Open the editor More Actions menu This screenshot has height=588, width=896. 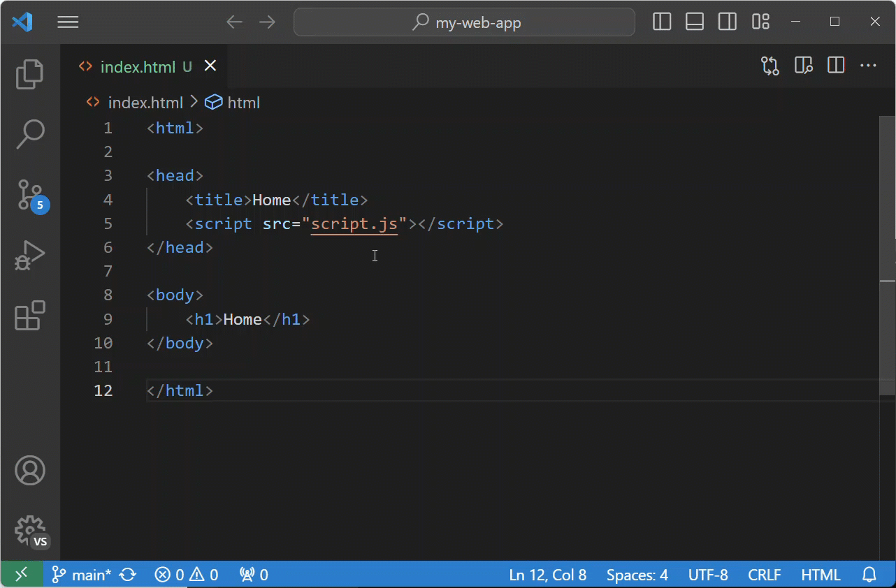(868, 65)
